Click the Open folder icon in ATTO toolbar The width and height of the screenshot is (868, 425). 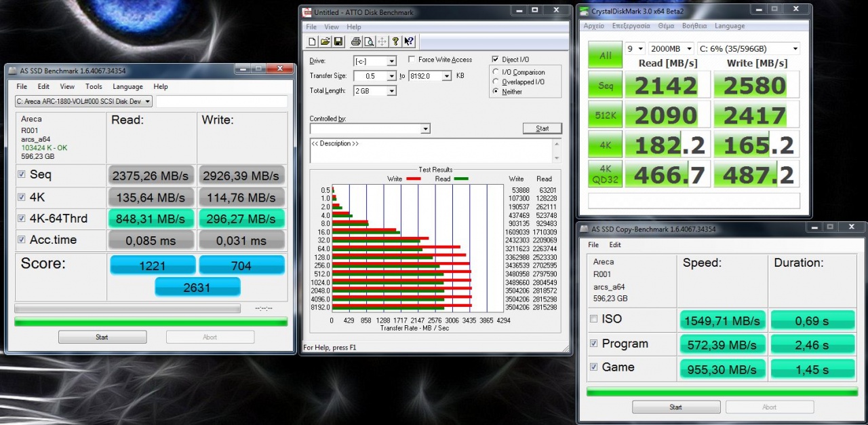point(325,41)
